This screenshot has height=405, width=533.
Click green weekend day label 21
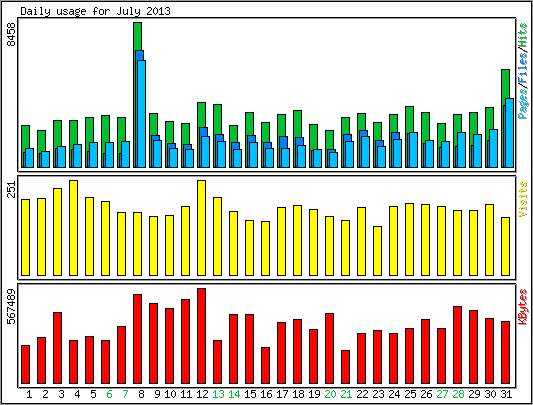[x=346, y=394]
